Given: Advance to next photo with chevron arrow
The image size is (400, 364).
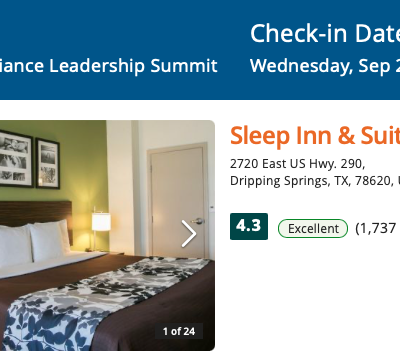Looking at the screenshot, I should (x=189, y=234).
